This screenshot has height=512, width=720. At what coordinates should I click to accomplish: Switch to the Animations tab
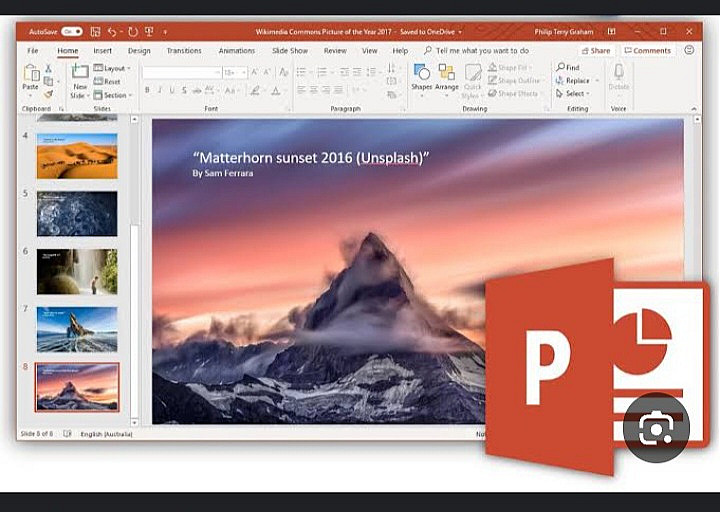[x=236, y=51]
